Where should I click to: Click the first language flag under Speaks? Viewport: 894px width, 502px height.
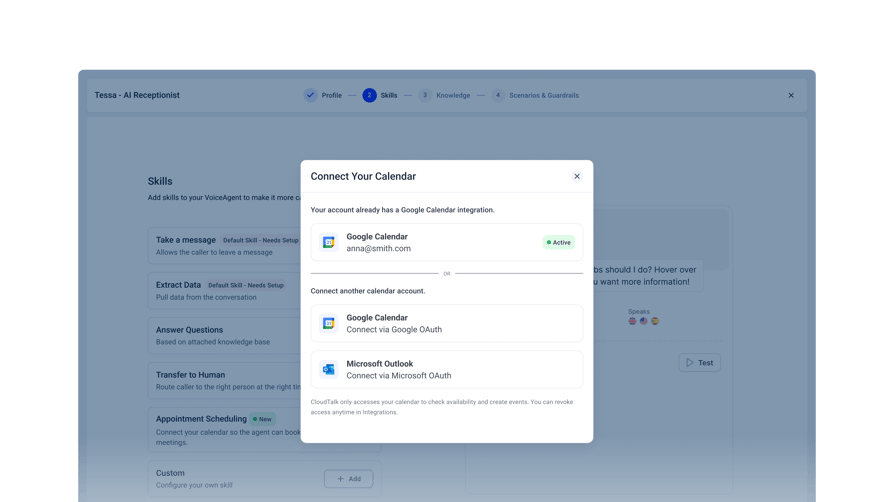(632, 321)
